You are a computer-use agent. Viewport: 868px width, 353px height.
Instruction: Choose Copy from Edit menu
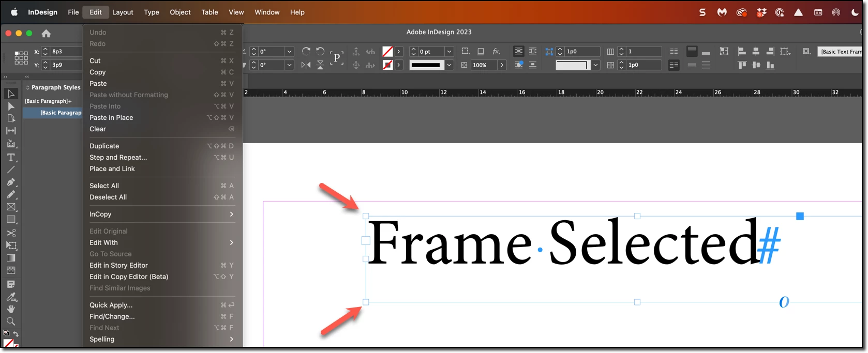point(162,72)
